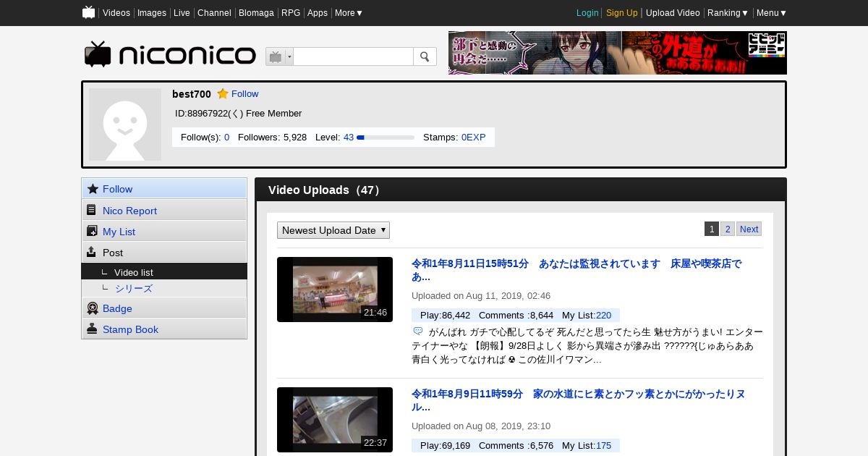Screen dimensions: 868x456
Task: Click the gold star Follow icon
Action: tap(223, 94)
